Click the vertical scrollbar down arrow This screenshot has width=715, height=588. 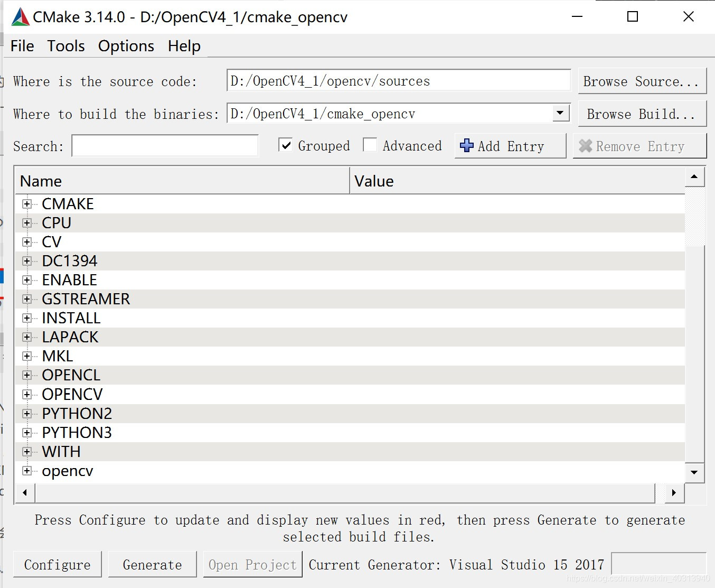tap(694, 472)
